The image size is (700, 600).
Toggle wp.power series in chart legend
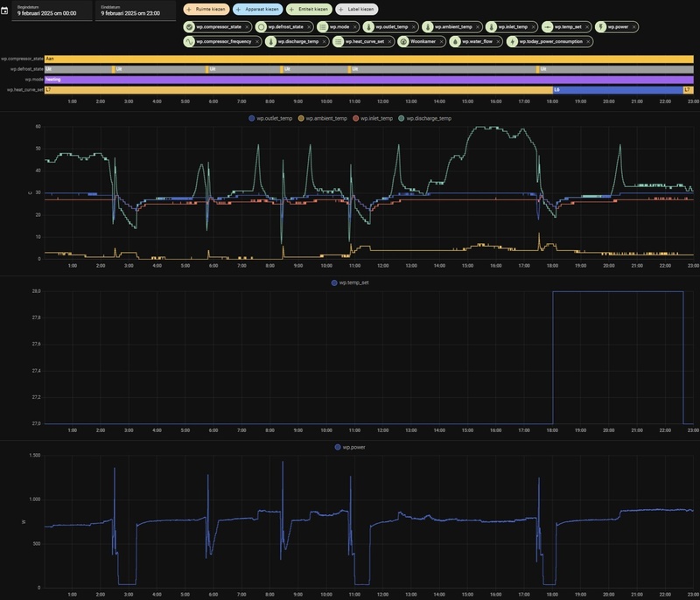pyautogui.click(x=350, y=447)
